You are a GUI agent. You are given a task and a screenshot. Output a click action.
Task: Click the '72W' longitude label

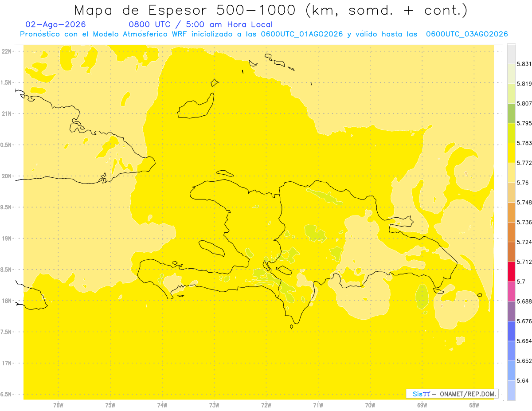point(266,405)
